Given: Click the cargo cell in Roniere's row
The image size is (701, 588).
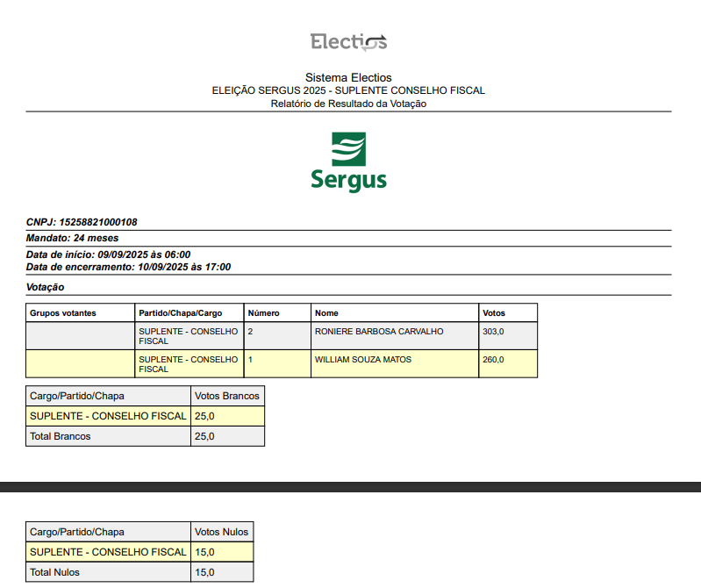Looking at the screenshot, I should pyautogui.click(x=190, y=336).
